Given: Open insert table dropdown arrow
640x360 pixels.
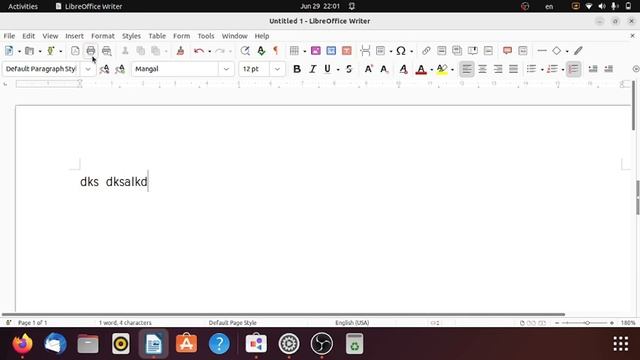Looking at the screenshot, I should (304, 51).
